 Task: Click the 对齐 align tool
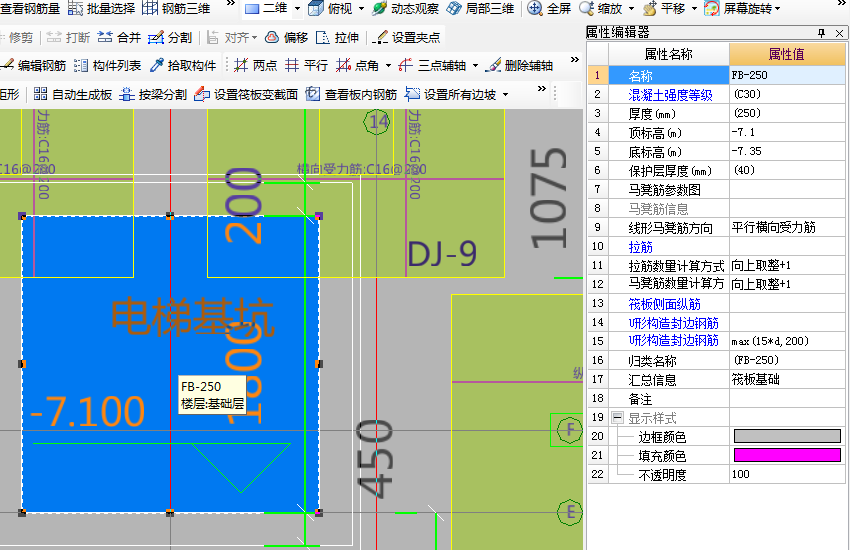click(x=228, y=37)
